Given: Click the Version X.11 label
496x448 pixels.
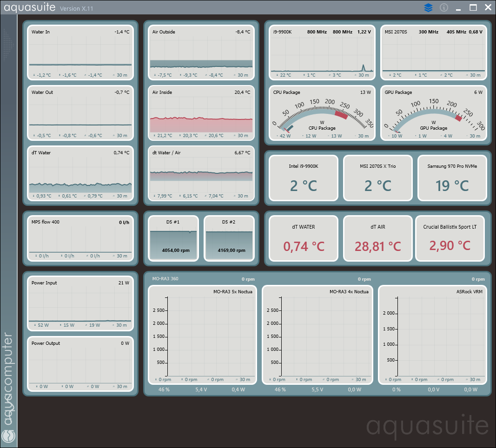Looking at the screenshot, I should pyautogui.click(x=77, y=8).
